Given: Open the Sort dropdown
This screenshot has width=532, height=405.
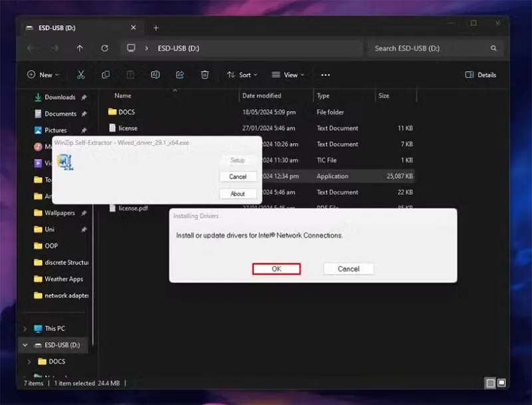Looking at the screenshot, I should pyautogui.click(x=241, y=74).
